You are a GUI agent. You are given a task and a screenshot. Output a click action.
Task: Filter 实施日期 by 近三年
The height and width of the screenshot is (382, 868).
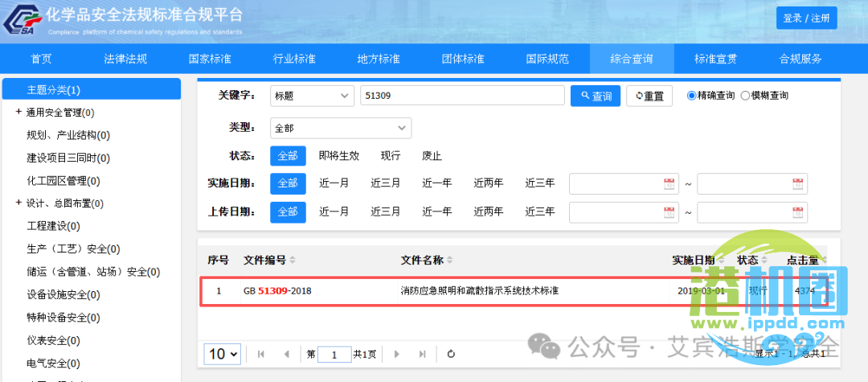[x=540, y=183]
